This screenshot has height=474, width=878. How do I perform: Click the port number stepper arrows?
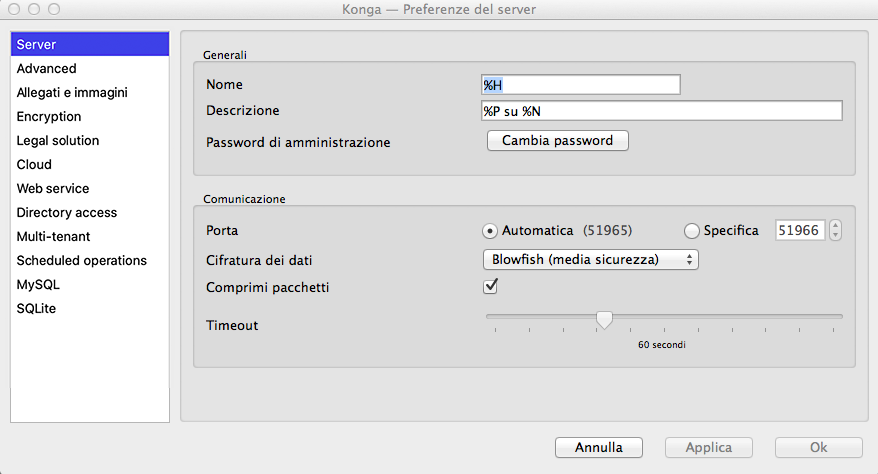point(835,230)
